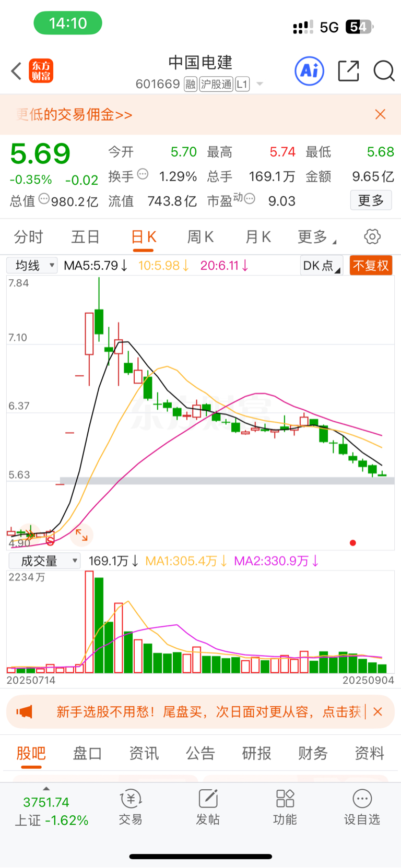Tap the 更多 quote details button
401x868 pixels.
click(x=371, y=200)
